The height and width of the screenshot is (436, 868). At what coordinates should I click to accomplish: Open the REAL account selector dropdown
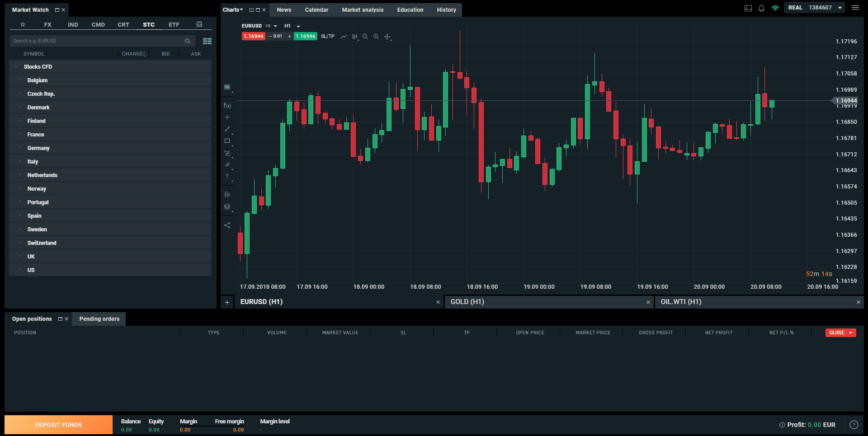(840, 8)
